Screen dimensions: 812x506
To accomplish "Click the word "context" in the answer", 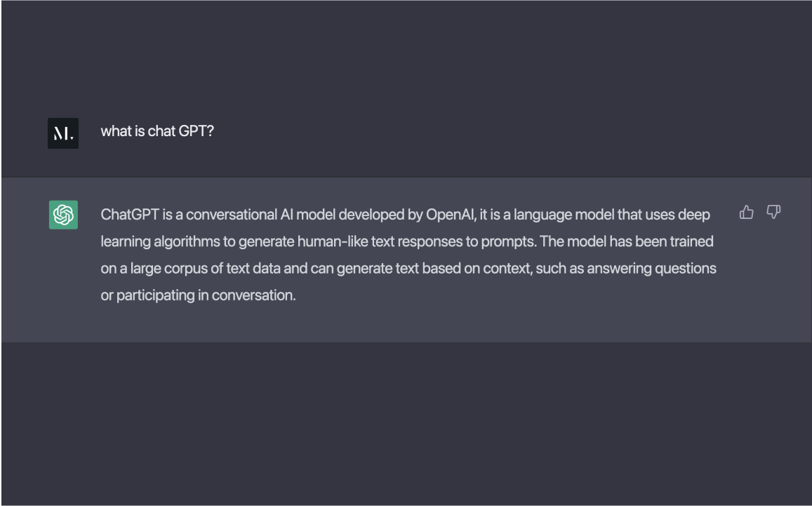I will coord(506,268).
